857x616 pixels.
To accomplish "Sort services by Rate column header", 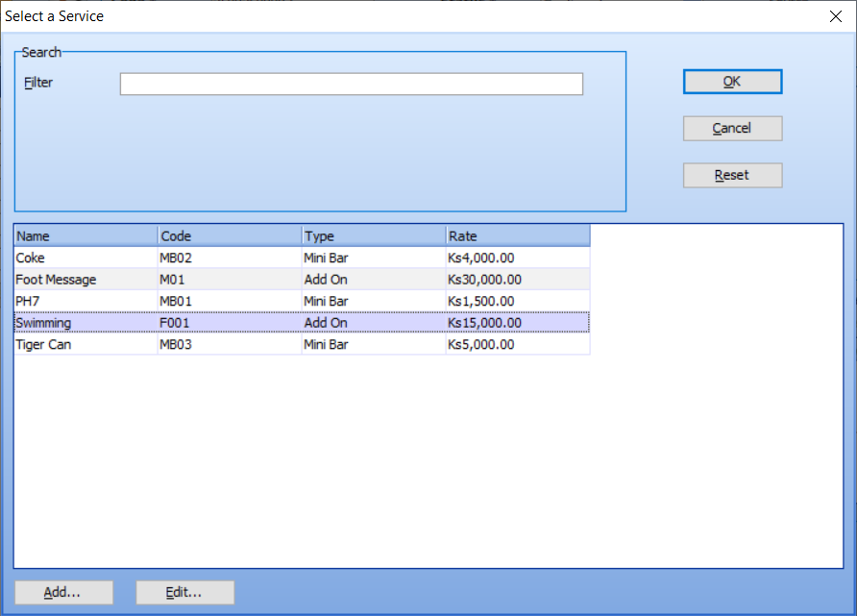I will click(517, 236).
